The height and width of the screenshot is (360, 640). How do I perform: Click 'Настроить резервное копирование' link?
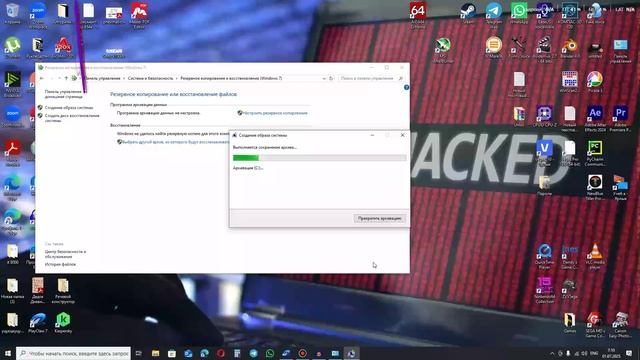point(275,113)
